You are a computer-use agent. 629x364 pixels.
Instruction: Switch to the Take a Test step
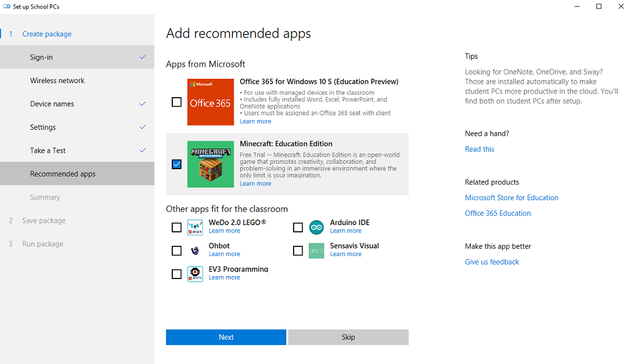coord(48,150)
